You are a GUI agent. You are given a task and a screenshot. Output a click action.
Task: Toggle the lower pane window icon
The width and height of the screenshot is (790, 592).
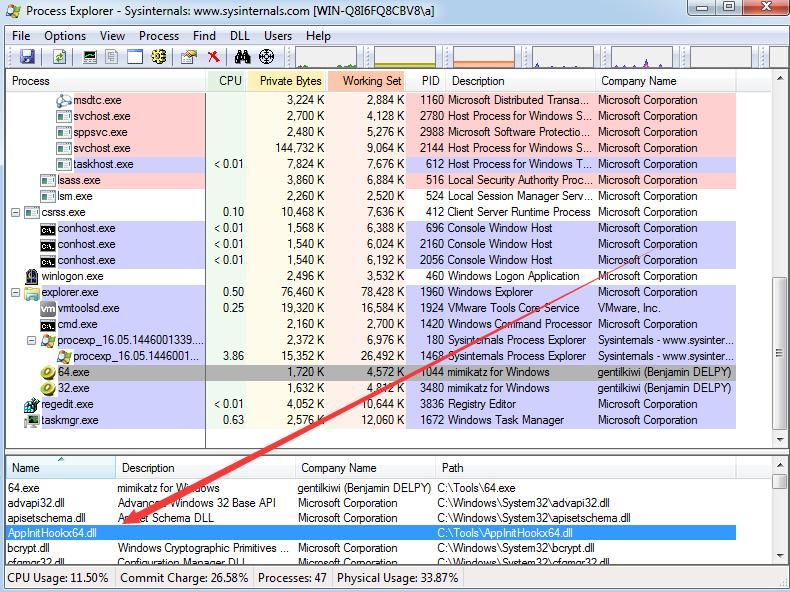point(135,57)
